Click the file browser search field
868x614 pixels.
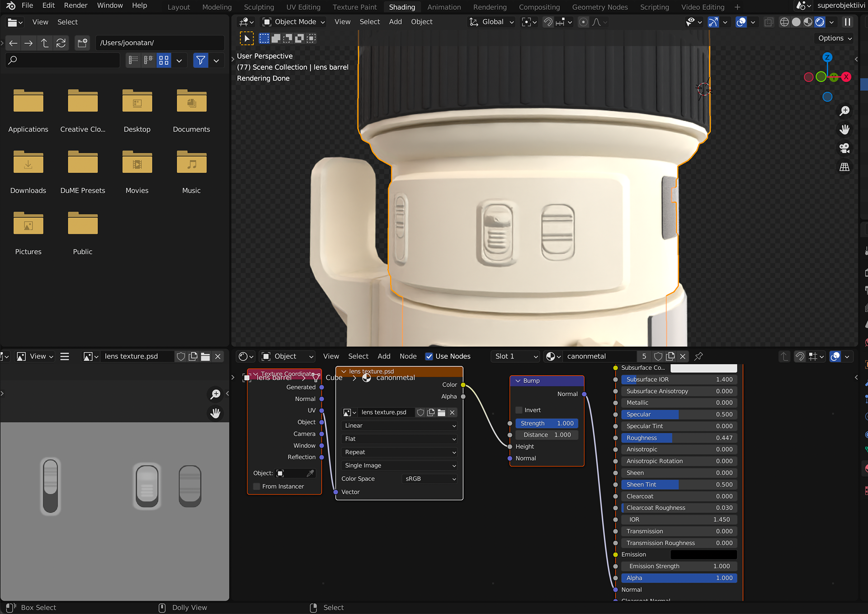click(63, 60)
